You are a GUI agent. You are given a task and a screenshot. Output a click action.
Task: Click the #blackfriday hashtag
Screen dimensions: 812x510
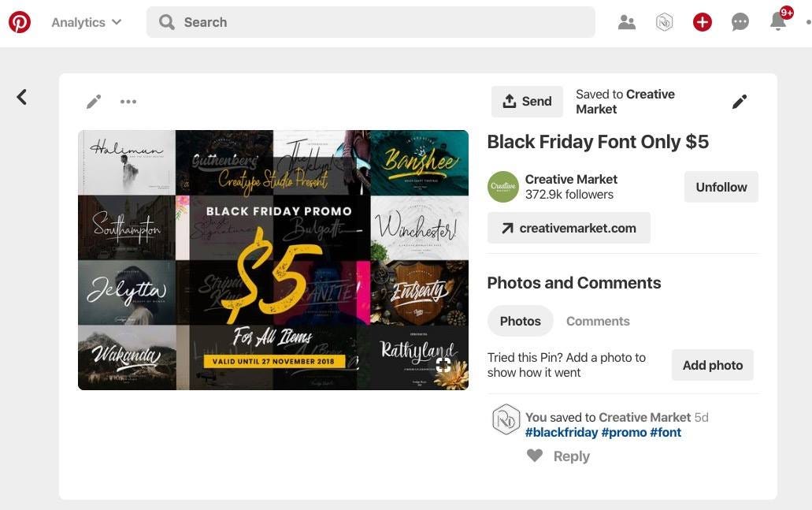[562, 432]
